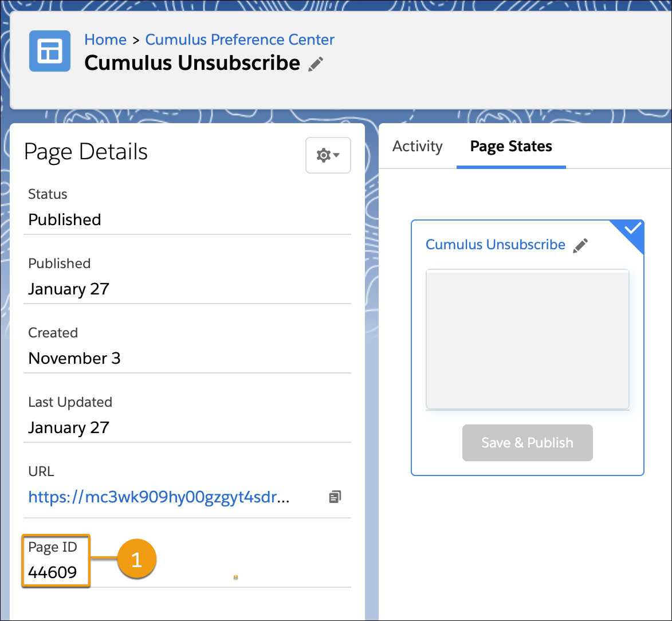The width and height of the screenshot is (672, 621).
Task: Click the gear settings icon in Page Details
Action: click(324, 155)
